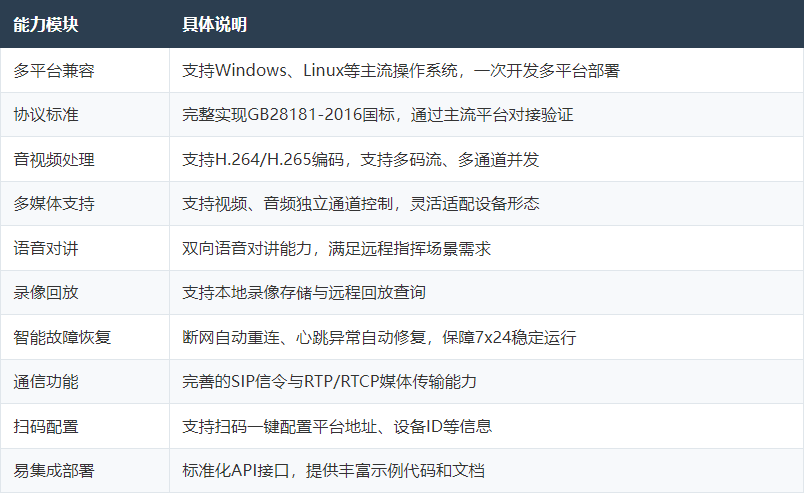
Task: Click the GB28181-2016 standard description
Action: tap(377, 115)
